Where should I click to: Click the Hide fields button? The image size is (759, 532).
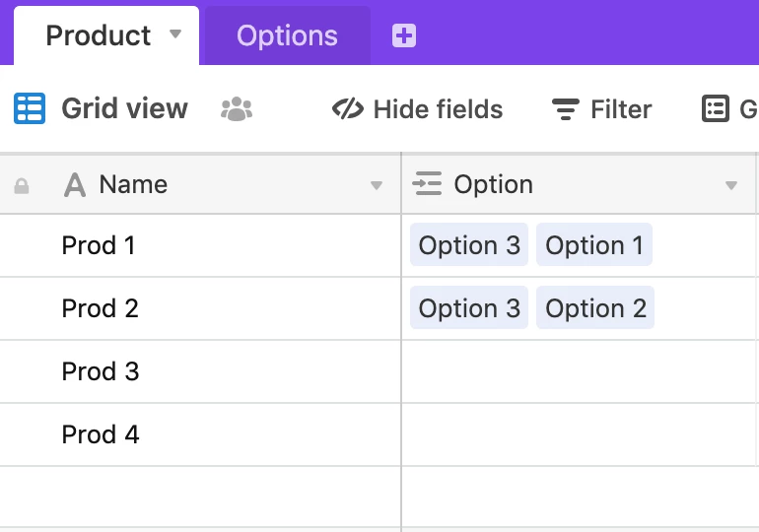tap(418, 109)
